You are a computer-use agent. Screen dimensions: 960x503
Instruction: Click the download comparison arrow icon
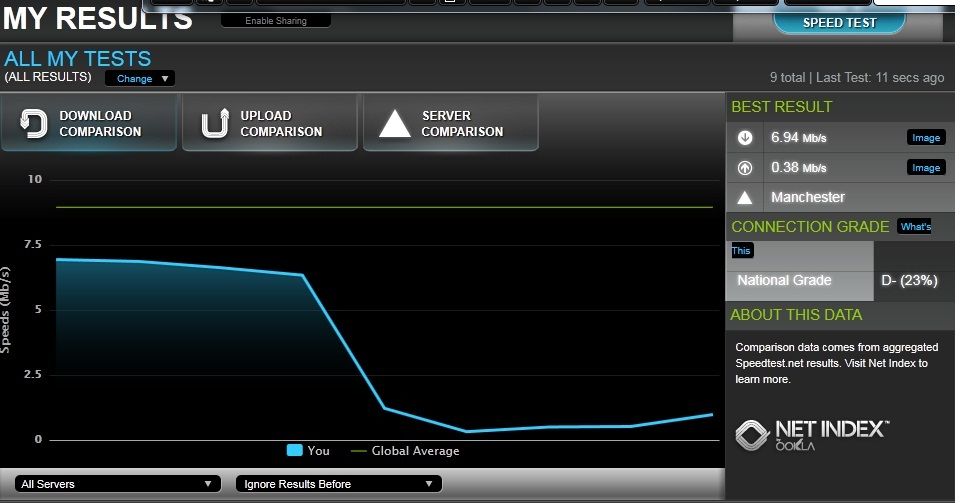[33, 123]
